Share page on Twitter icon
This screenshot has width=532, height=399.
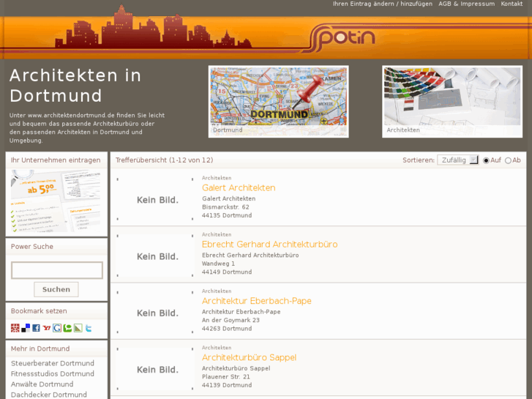89,328
